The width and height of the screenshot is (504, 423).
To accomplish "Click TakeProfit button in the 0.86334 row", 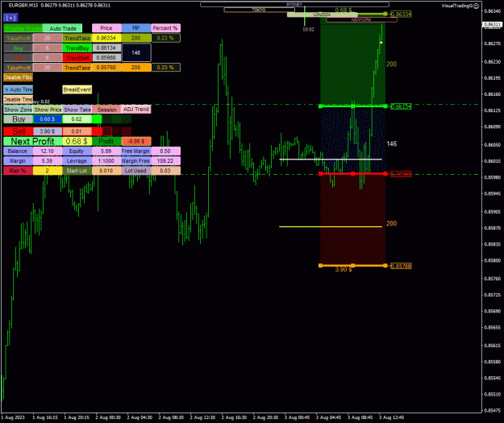I will 18,38.
